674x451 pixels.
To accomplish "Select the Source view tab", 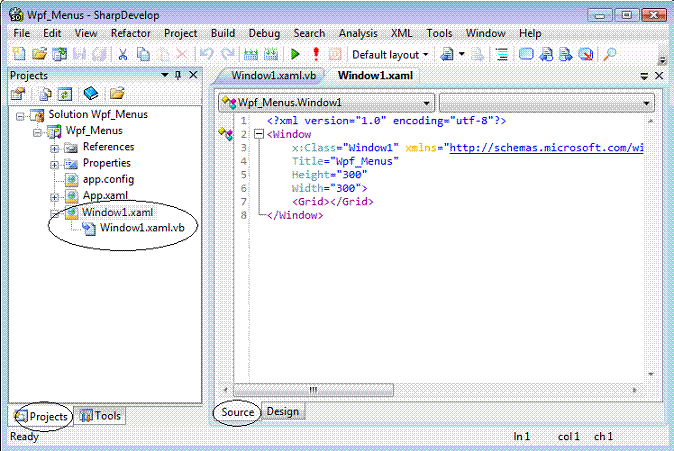I will click(x=238, y=412).
